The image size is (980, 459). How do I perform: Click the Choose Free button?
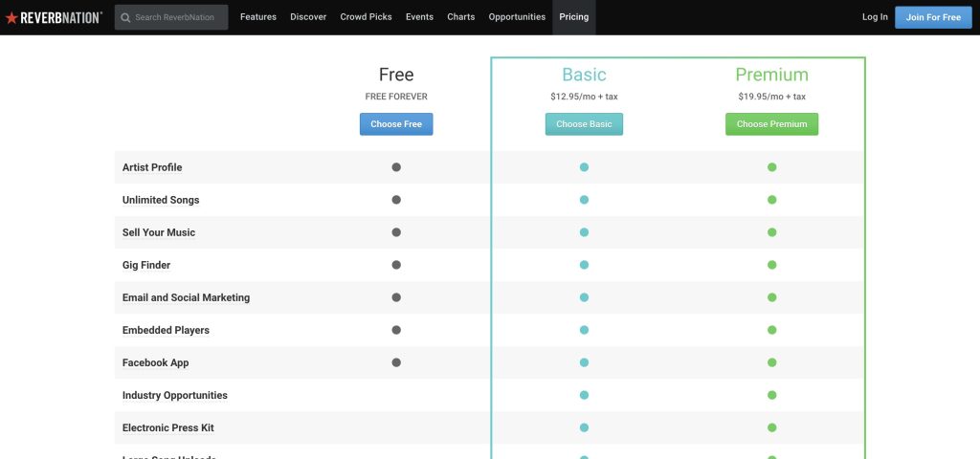pos(396,124)
